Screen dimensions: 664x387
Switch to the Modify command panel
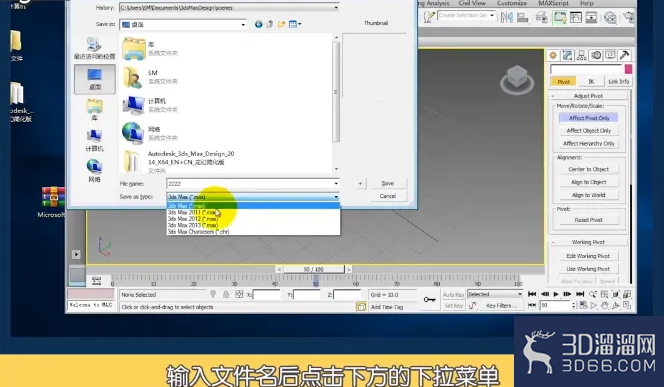point(567,55)
